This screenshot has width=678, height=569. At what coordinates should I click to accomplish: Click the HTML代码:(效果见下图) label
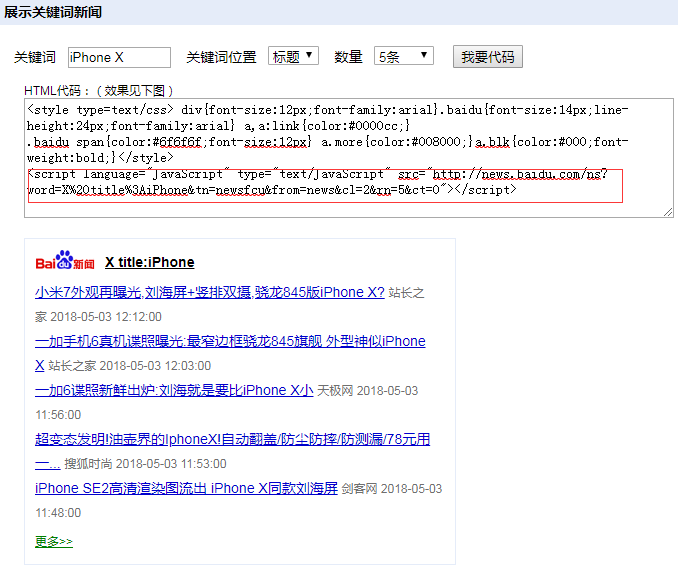coord(99,91)
